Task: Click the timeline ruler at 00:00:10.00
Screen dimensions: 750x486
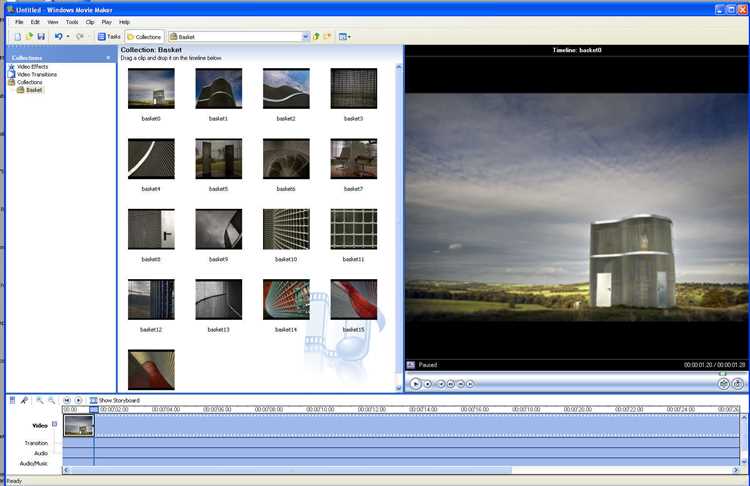Action: click(x=320, y=409)
